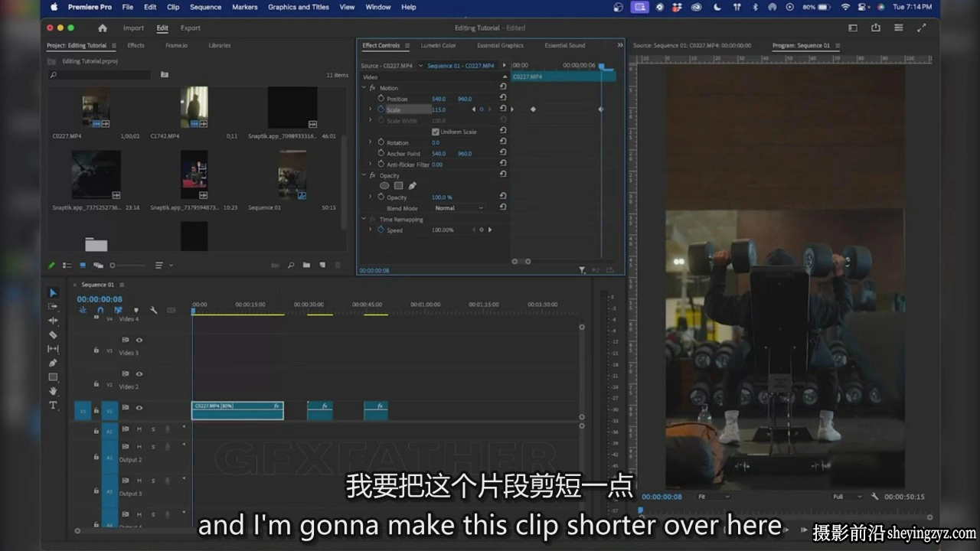The width and height of the screenshot is (980, 551).
Task: Expand the Scale property
Action: coord(371,109)
